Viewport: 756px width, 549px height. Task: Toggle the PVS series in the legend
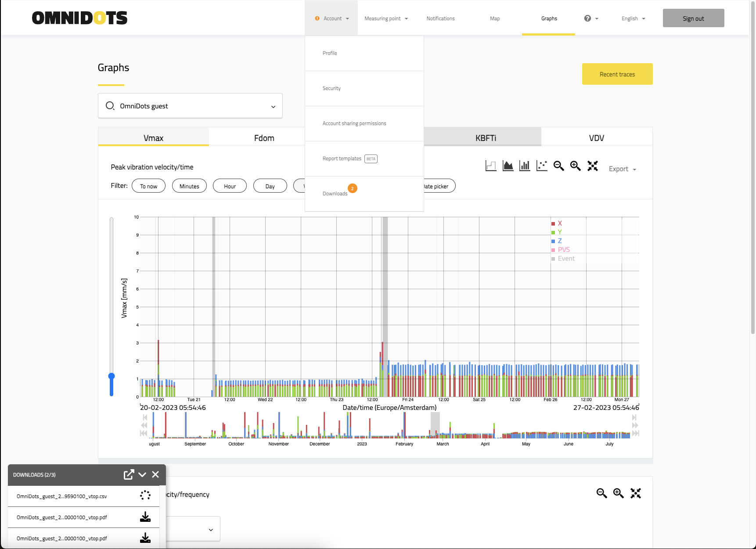[x=563, y=250]
